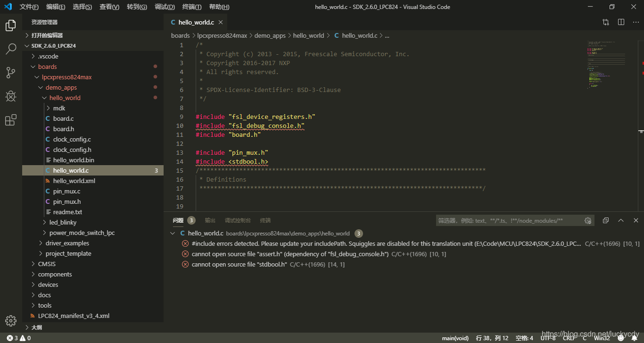Image resolution: width=644 pixels, height=343 pixels.
Task: Open board.c in the explorer
Action: pos(93,118)
